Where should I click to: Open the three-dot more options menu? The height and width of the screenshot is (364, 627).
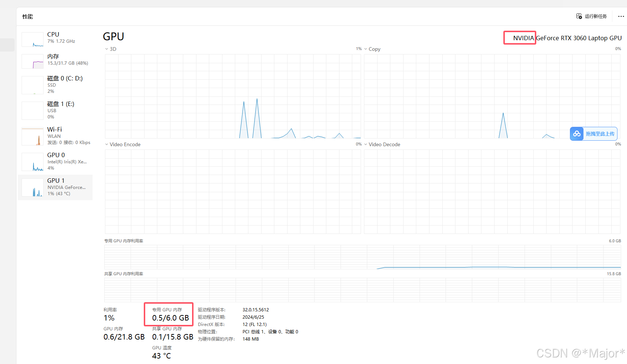tap(621, 16)
